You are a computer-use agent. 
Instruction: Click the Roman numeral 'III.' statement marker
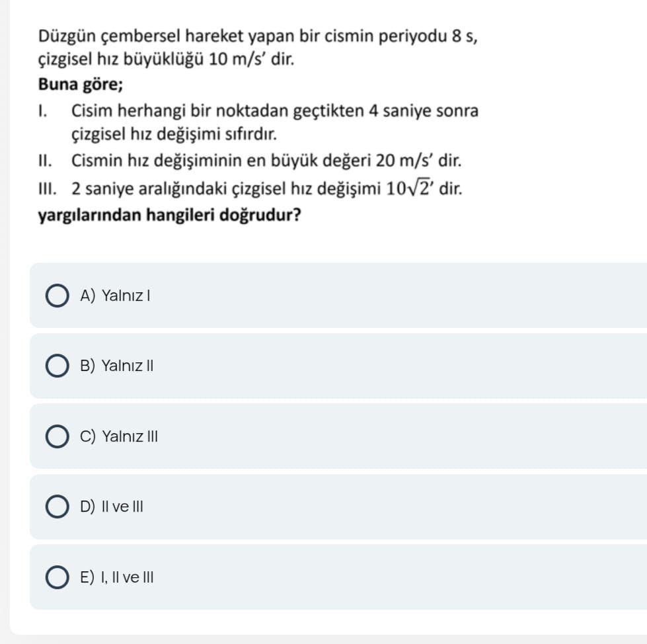49,189
